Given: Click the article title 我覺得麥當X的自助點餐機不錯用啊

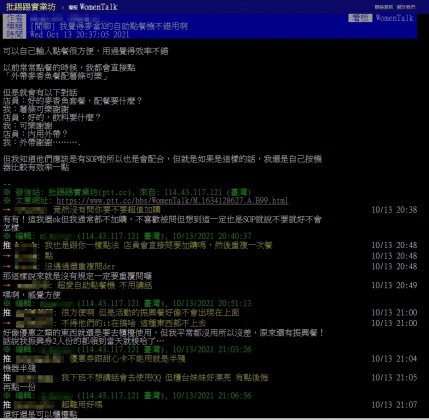Looking at the screenshot, I should 124,26.
